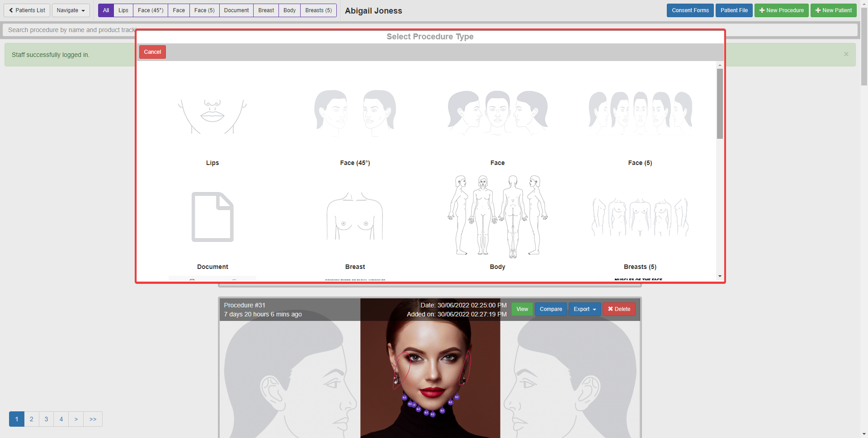Switch to the Body filter tab
This screenshot has height=438, width=868.
[289, 10]
